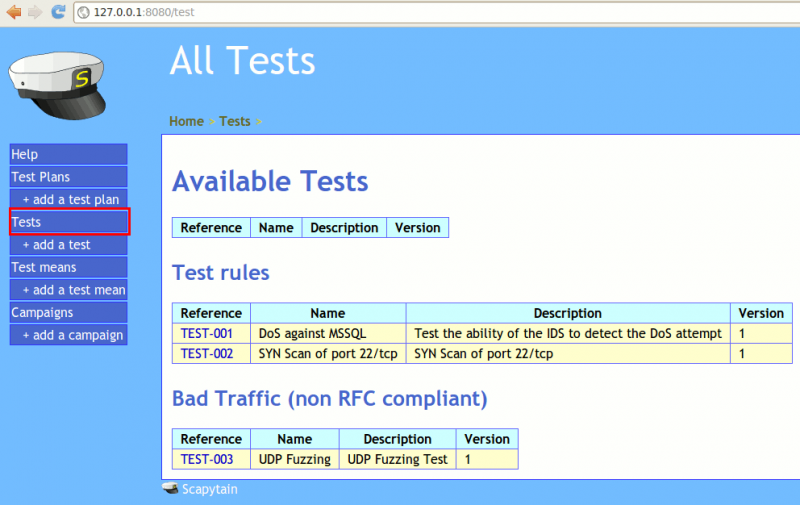Open the TEST-002 reference link
The height and width of the screenshot is (505, 800).
[207, 354]
